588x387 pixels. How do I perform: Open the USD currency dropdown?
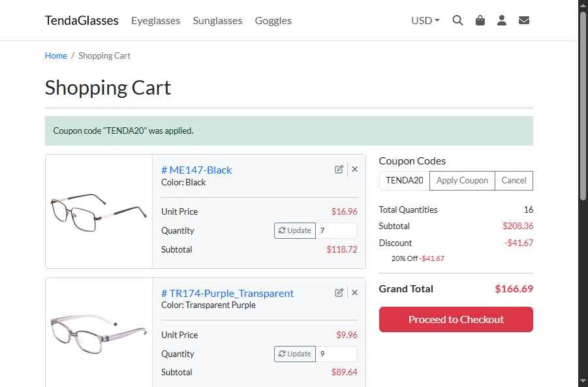point(426,20)
